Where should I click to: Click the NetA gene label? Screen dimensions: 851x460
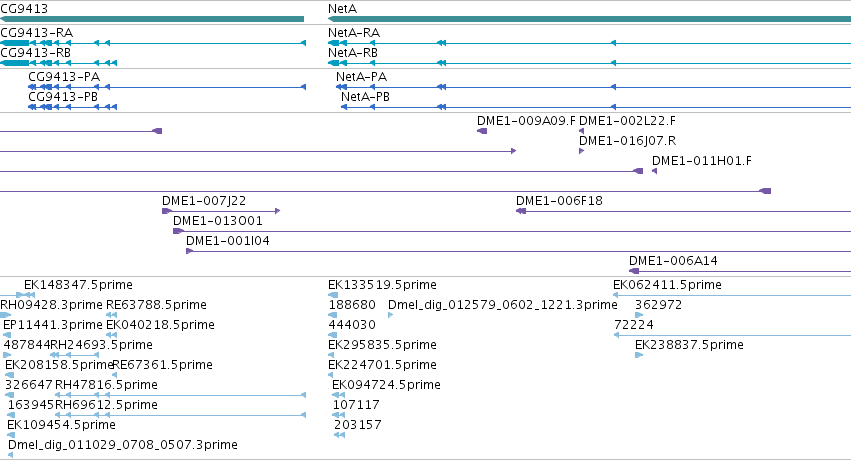pos(342,9)
